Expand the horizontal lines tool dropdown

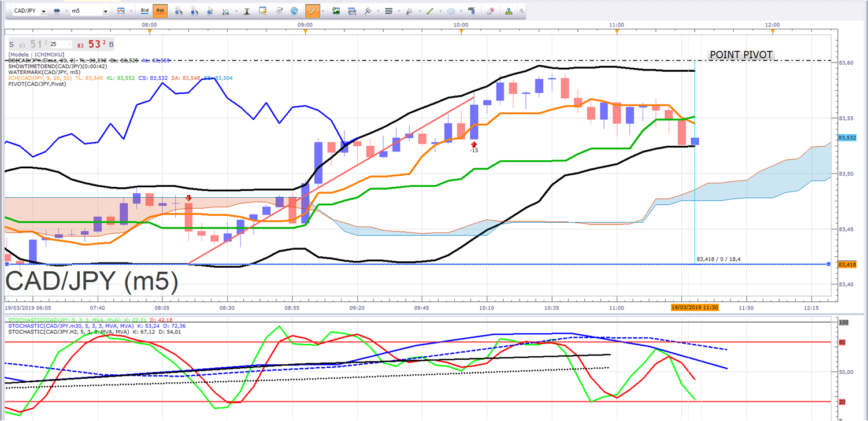pos(399,11)
